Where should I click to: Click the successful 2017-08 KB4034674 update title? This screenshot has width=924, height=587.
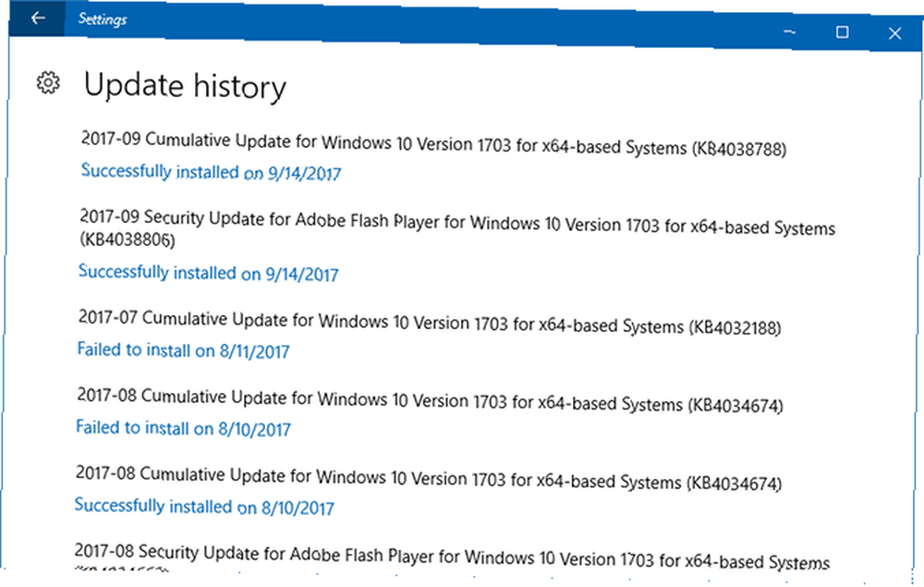(429, 479)
